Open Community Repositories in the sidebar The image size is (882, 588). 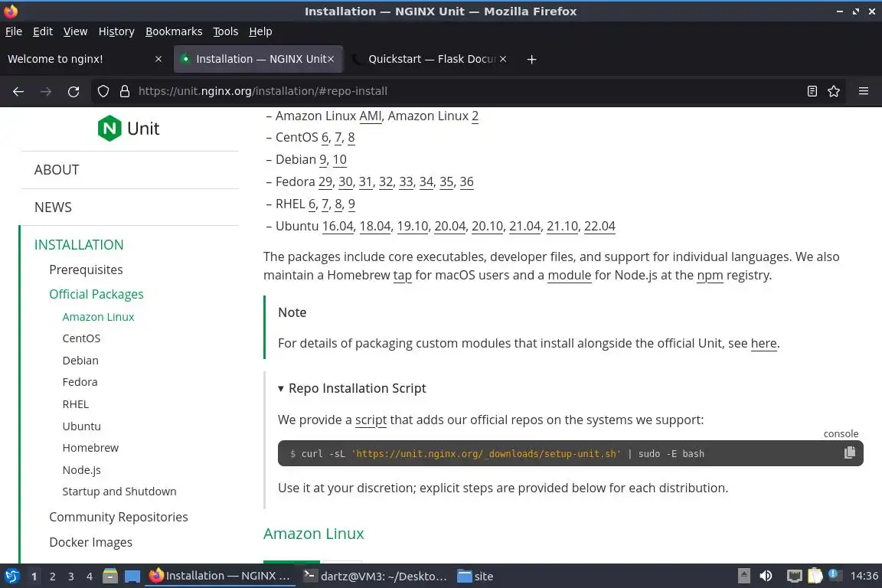coord(118,517)
